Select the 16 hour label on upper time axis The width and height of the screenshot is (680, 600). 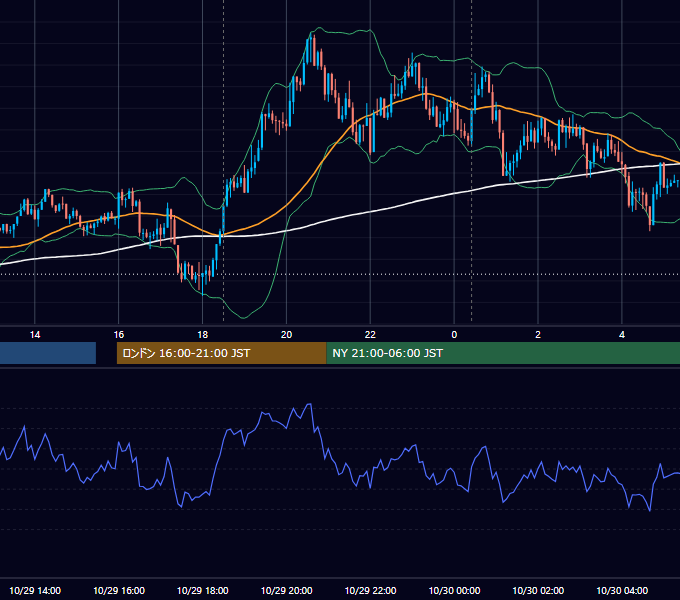click(x=119, y=335)
